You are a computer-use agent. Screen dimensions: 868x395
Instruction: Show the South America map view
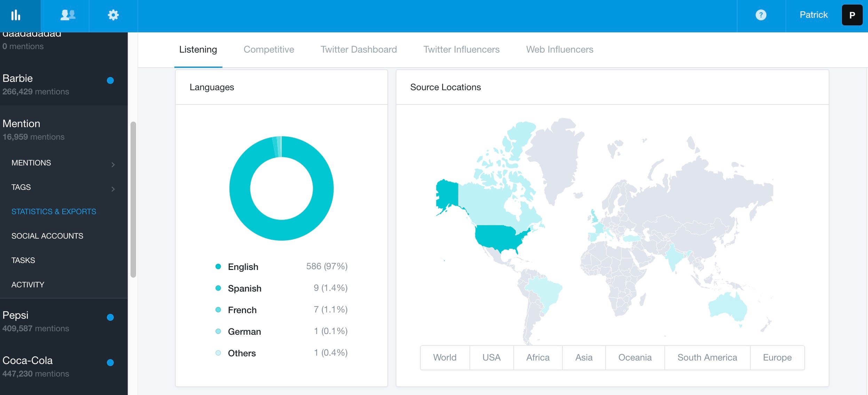707,358
